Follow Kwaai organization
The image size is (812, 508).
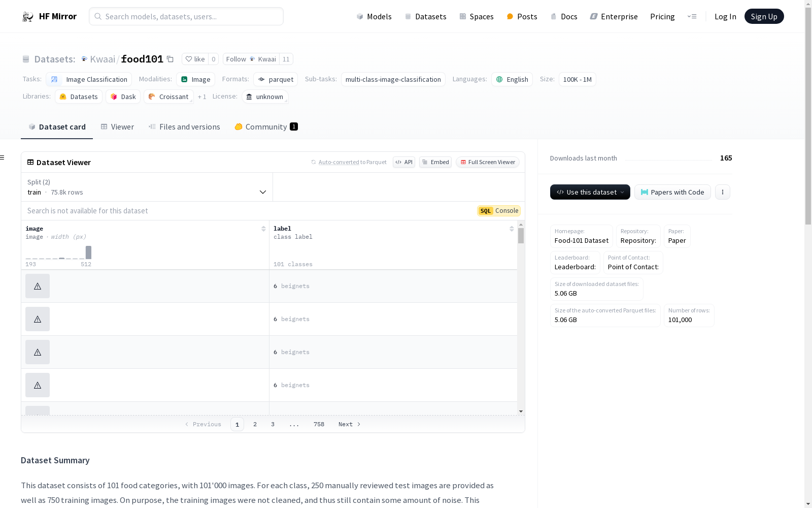[x=251, y=59]
